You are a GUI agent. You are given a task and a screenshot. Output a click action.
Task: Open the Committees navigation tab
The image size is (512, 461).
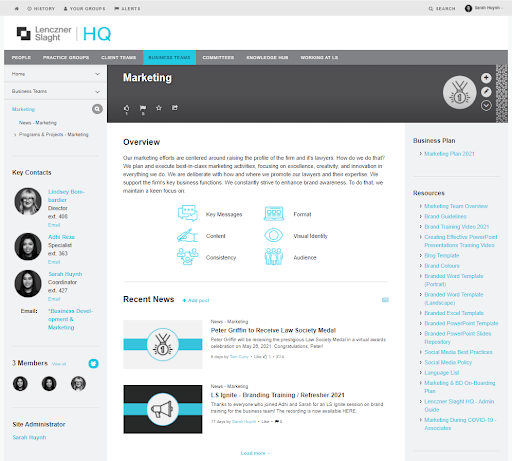[x=218, y=57]
